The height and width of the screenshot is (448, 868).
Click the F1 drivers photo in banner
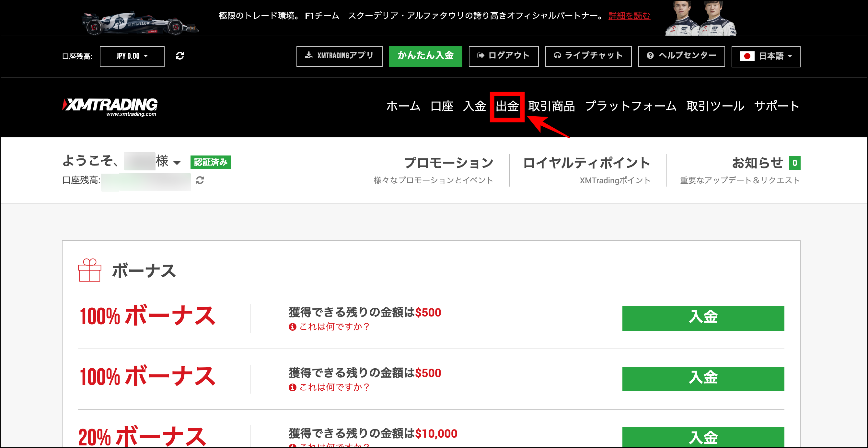(701, 18)
